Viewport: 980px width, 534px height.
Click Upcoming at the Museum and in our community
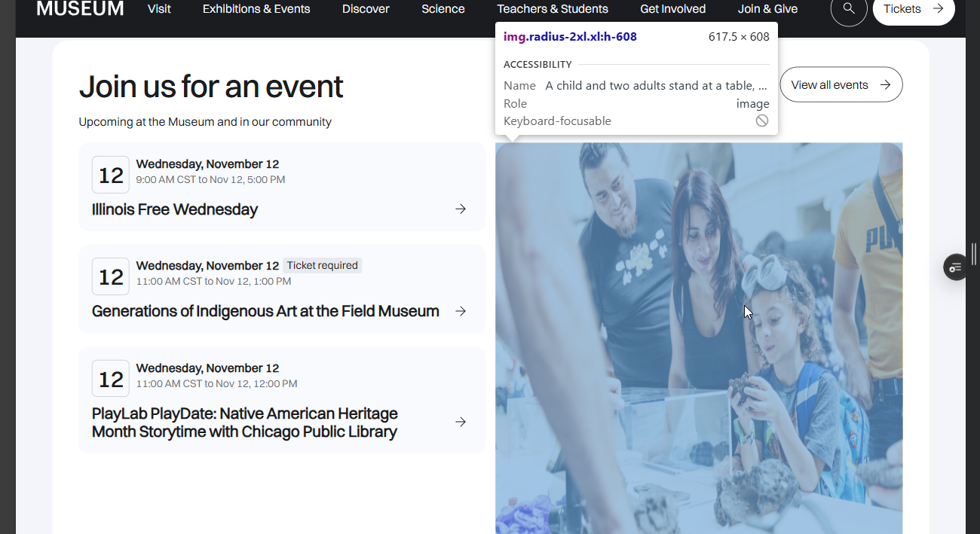pos(205,122)
